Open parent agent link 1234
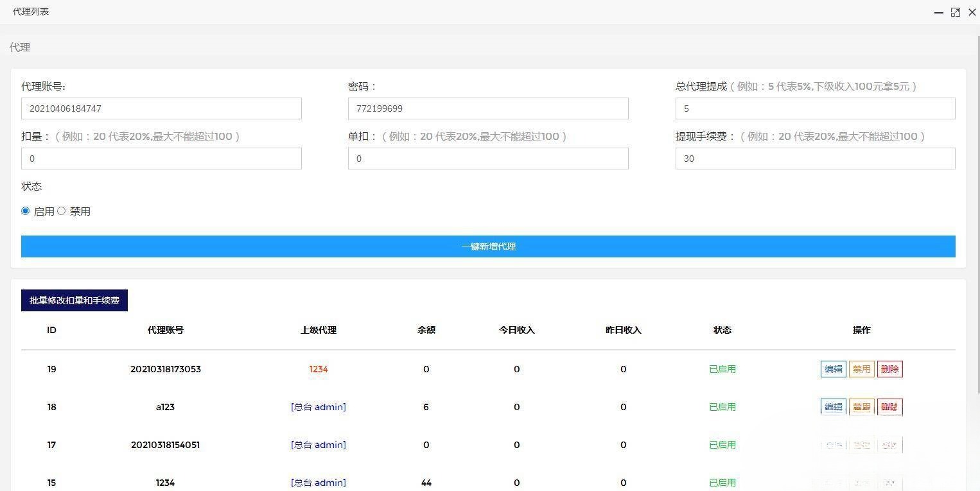 coord(319,368)
